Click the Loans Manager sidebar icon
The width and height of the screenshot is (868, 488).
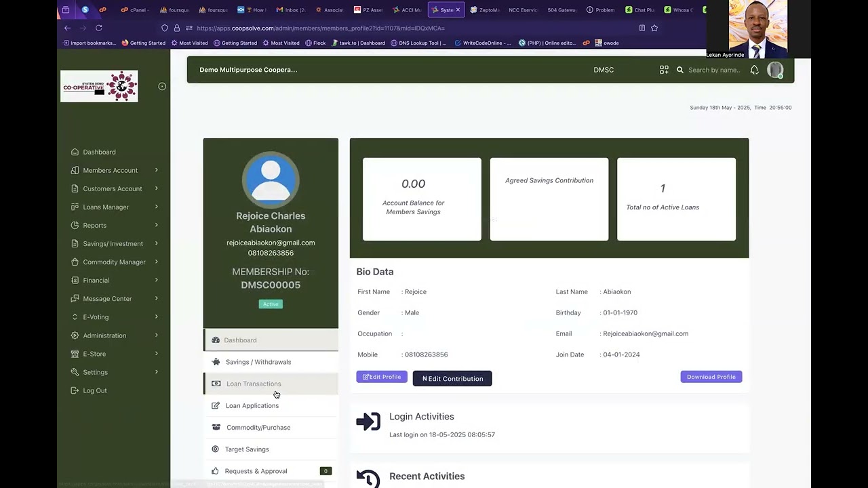click(x=75, y=207)
